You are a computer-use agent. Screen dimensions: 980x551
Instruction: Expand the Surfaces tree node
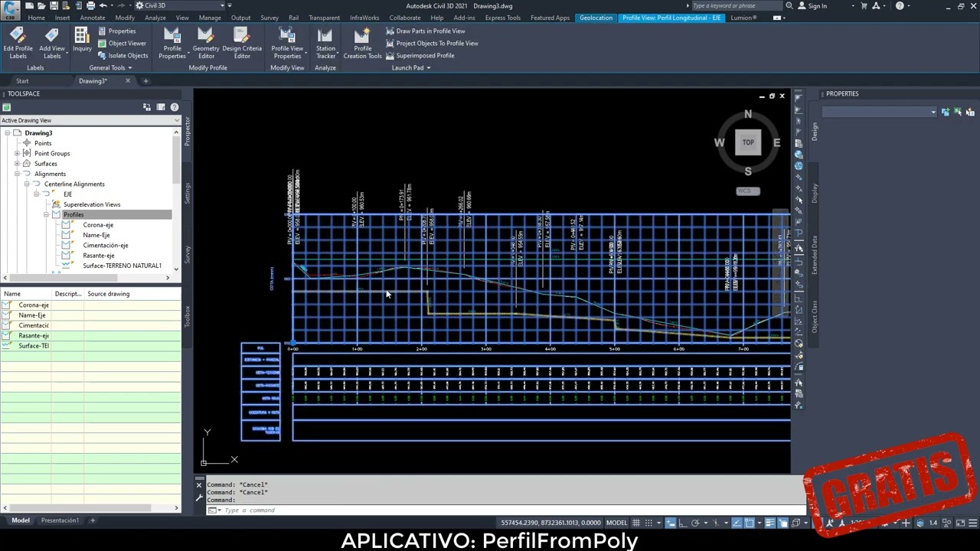click(x=17, y=164)
